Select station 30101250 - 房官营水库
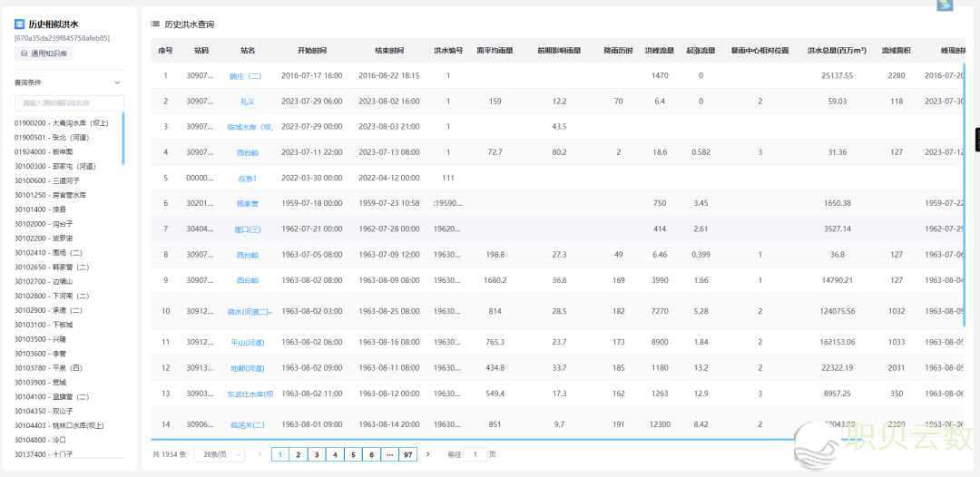Screen dimensions: 980x477 50,195
